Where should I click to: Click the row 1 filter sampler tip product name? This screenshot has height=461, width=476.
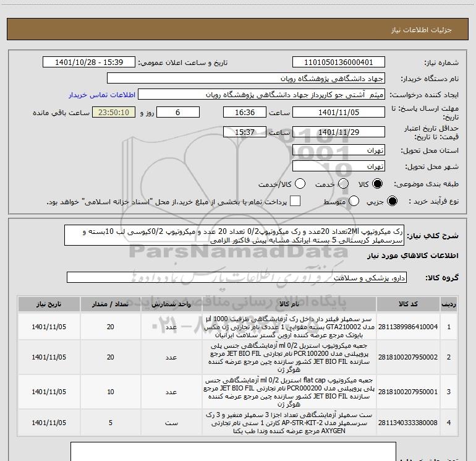[289, 327]
